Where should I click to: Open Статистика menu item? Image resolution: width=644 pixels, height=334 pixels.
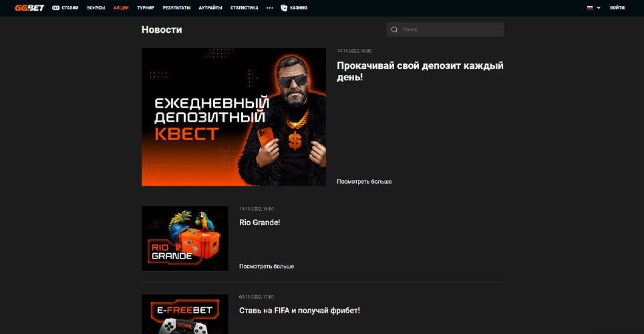click(x=245, y=8)
